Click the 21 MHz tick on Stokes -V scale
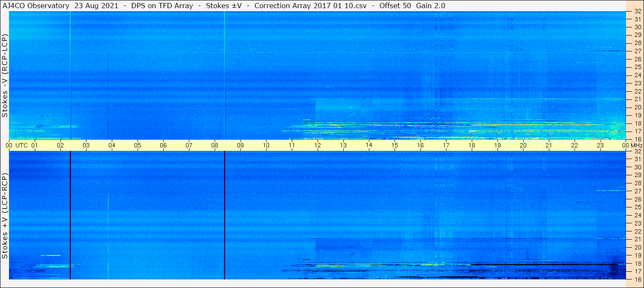The height and width of the screenshot is (288, 644). (637, 99)
